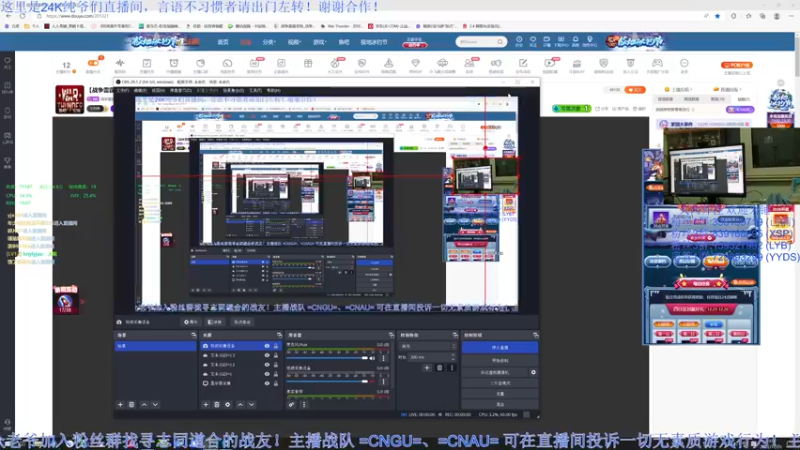Expand the 游戏 dropdown in Douyu nav
Viewport: 800px width, 450px height.
(x=319, y=42)
